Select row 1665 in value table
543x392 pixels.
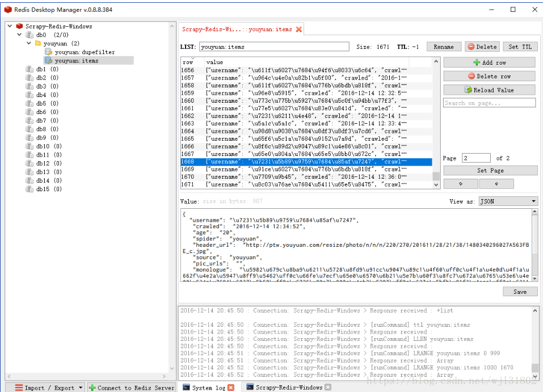coord(306,139)
